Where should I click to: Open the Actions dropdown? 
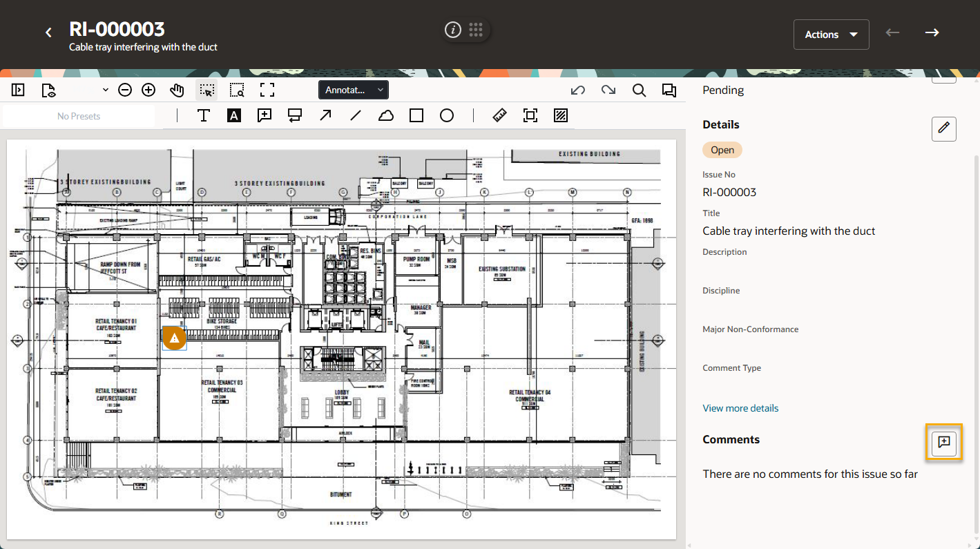[x=831, y=35]
